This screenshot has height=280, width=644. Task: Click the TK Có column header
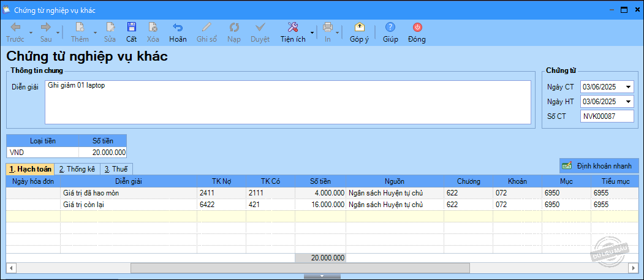coord(270,181)
